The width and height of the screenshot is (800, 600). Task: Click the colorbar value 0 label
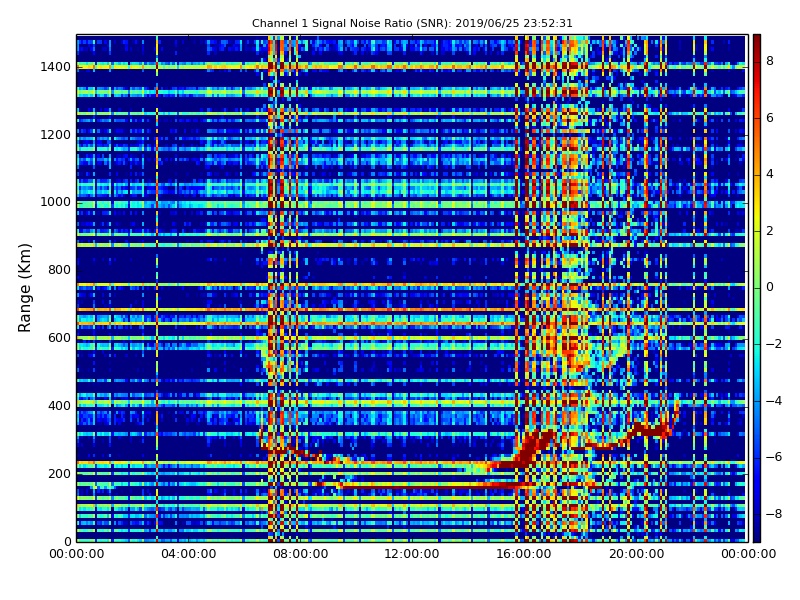[x=770, y=287]
